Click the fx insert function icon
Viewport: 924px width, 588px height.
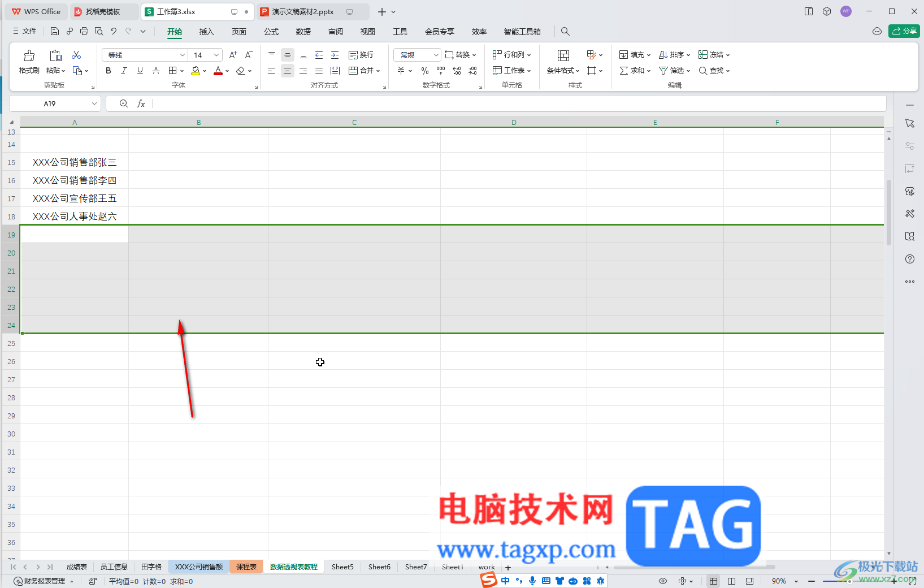pos(141,103)
